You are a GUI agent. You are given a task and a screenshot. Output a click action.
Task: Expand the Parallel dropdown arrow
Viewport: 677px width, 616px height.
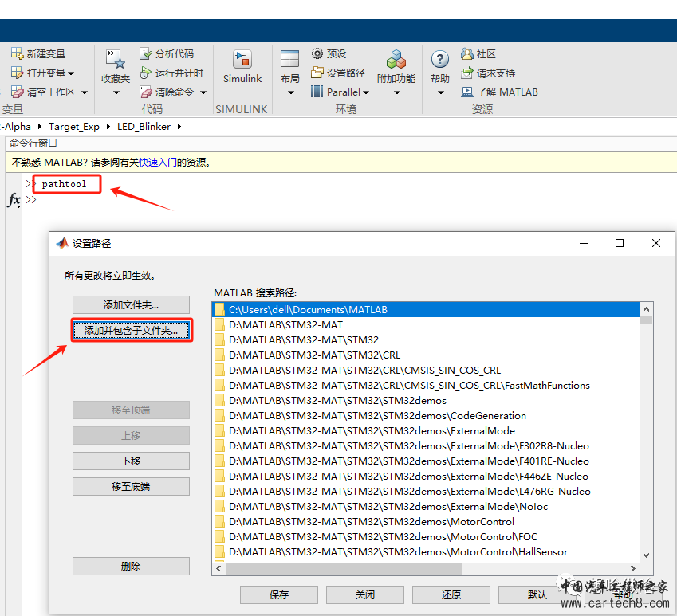tap(366, 92)
